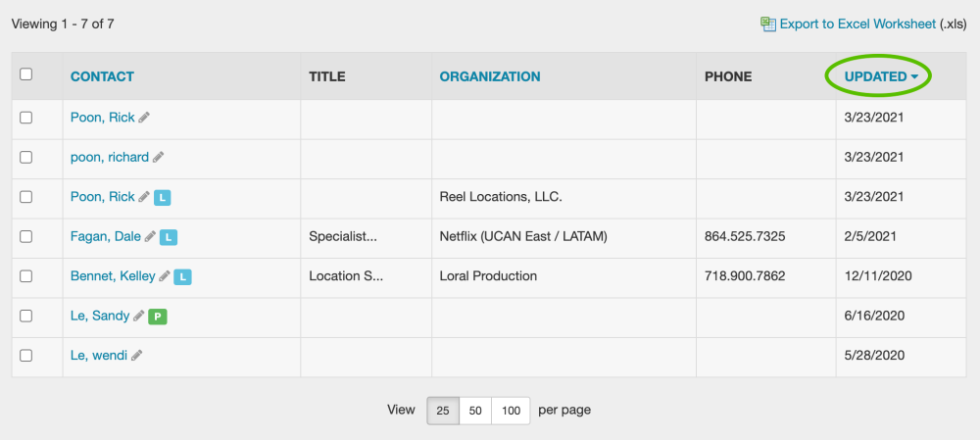Click the blue L badge for Fagan, Dale
The height and width of the screenshot is (440, 980).
[x=169, y=237]
